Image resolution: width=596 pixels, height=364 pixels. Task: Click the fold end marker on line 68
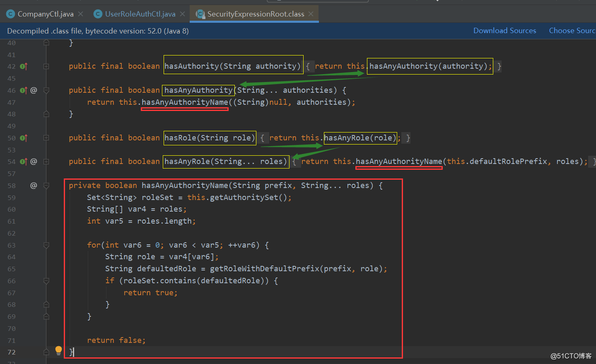tap(46, 304)
